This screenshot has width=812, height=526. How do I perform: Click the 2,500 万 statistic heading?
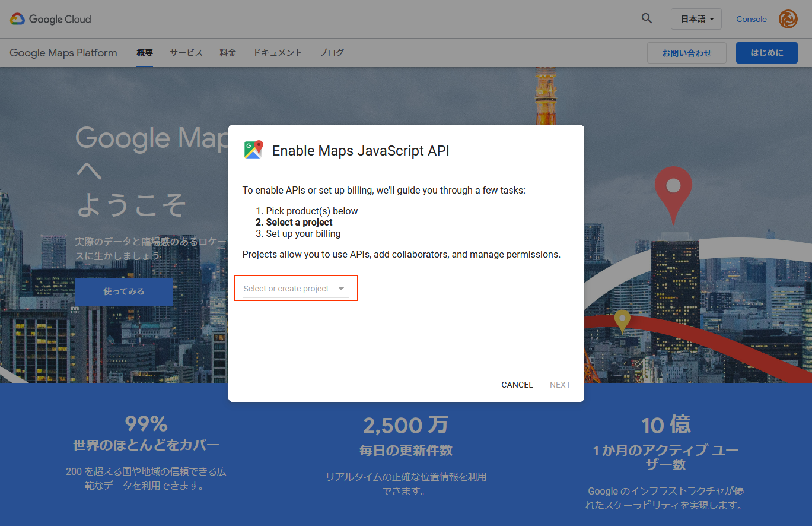[x=406, y=424]
